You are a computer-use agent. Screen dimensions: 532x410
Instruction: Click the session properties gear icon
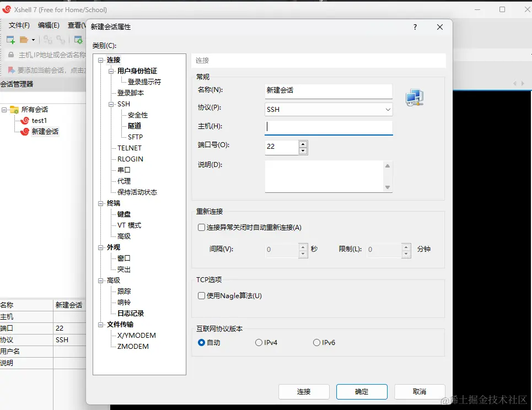[x=78, y=40]
